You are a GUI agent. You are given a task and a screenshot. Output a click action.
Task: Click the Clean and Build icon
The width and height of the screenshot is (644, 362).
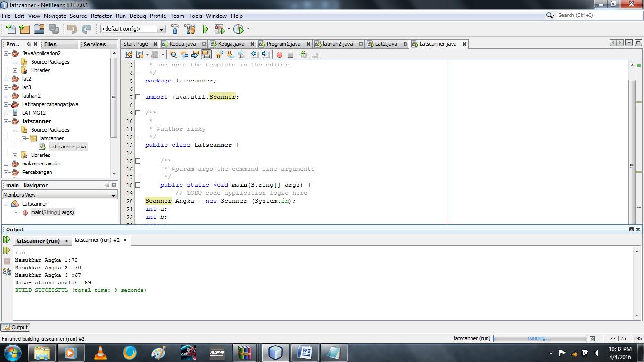pyautogui.click(x=190, y=29)
